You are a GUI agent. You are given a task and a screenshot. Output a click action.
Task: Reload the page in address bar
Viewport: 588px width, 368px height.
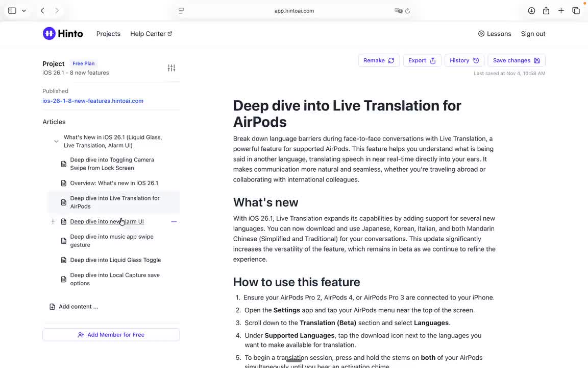click(x=407, y=11)
